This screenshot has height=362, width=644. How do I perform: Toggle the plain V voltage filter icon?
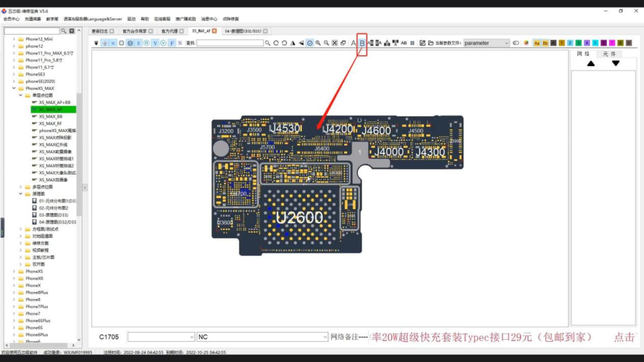(x=155, y=43)
